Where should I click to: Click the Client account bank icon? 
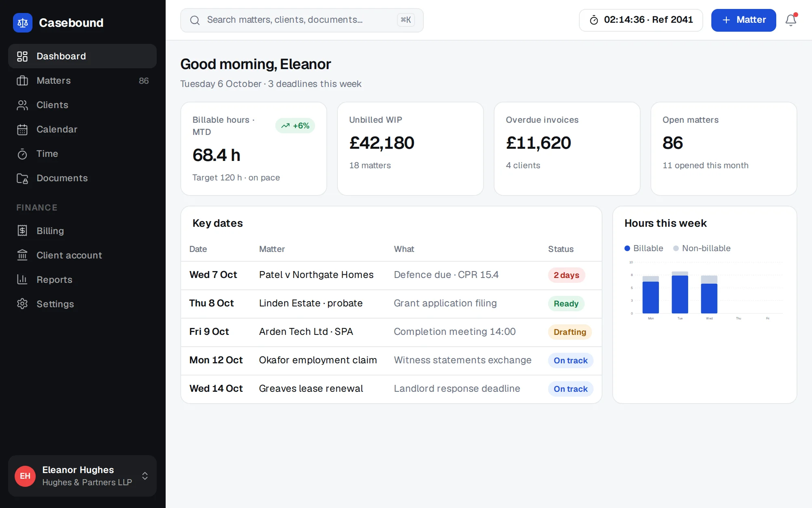tap(22, 255)
